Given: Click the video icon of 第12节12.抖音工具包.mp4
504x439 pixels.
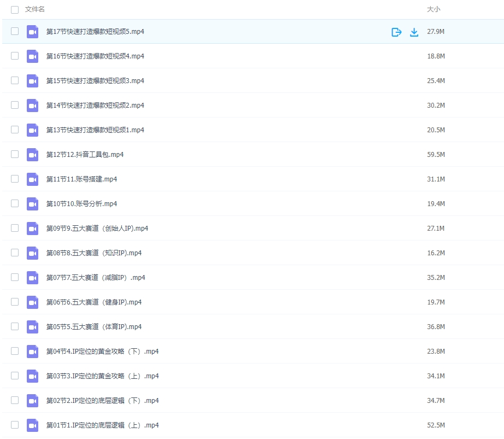Looking at the screenshot, I should click(x=32, y=154).
